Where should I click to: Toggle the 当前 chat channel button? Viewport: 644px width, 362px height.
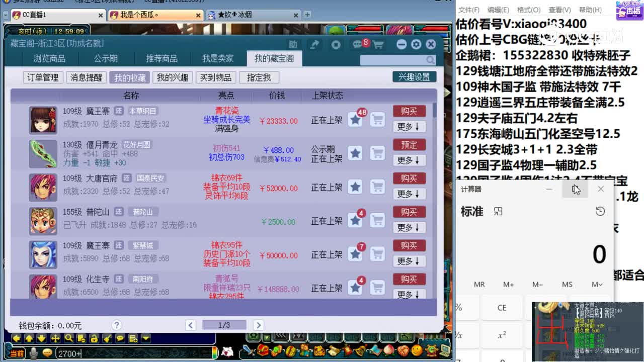16,353
